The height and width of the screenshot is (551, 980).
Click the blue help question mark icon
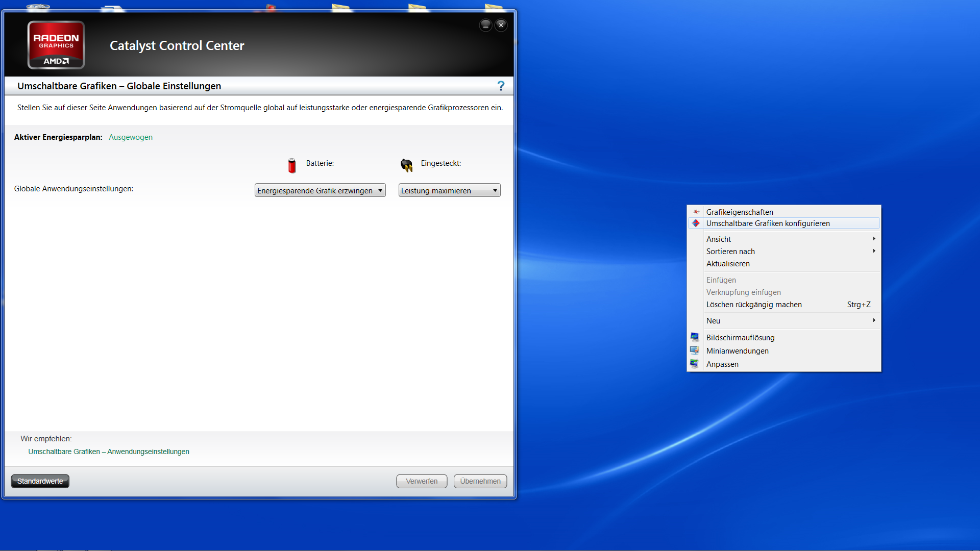(x=501, y=86)
